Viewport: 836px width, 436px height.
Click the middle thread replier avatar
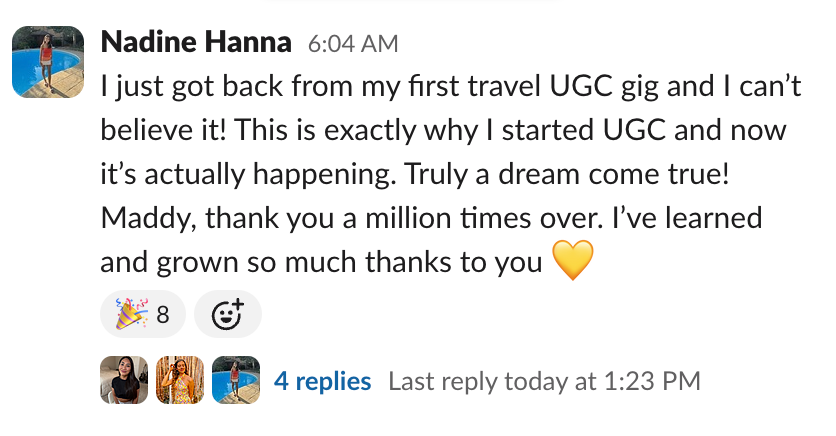point(180,381)
